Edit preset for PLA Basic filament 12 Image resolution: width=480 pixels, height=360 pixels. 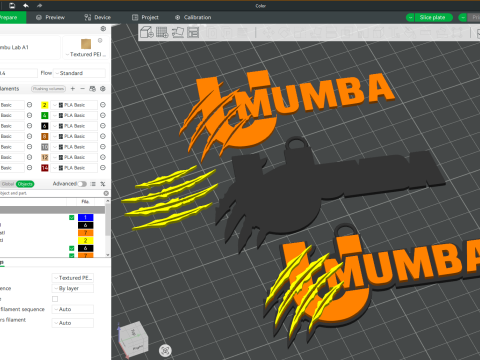103,157
